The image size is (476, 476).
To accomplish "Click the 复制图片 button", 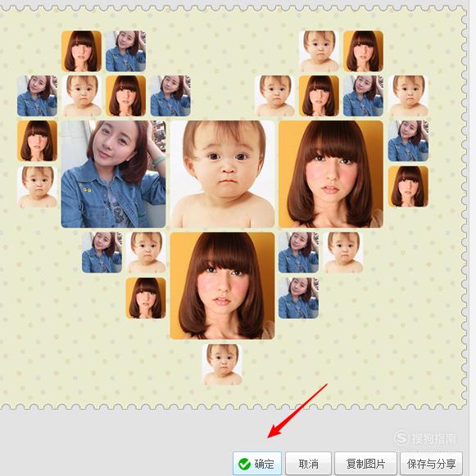I will pos(365,464).
